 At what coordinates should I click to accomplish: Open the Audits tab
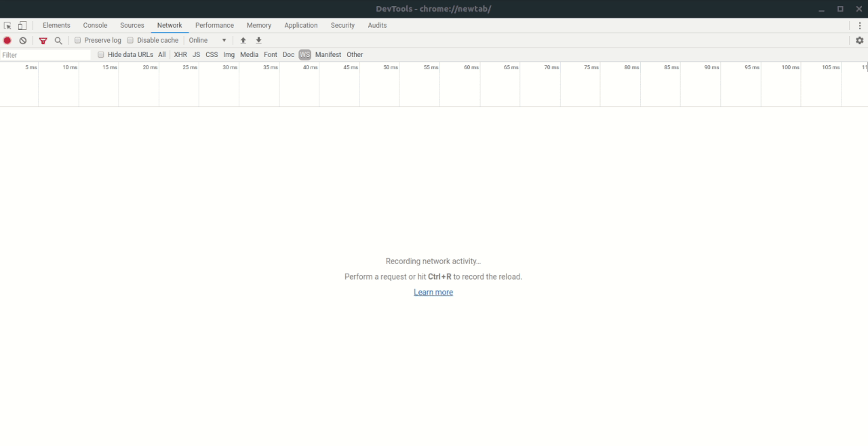(x=377, y=25)
